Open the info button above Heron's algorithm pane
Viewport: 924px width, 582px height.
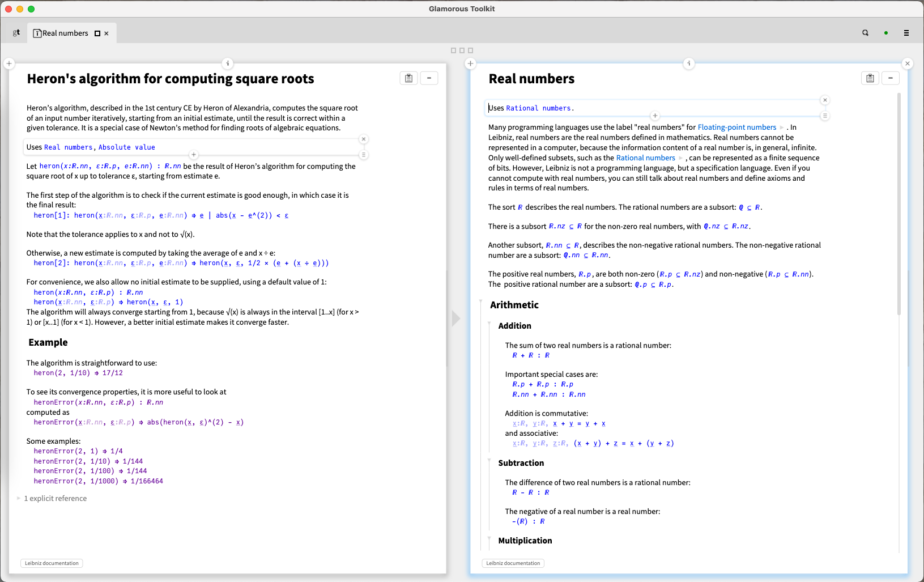tap(228, 63)
